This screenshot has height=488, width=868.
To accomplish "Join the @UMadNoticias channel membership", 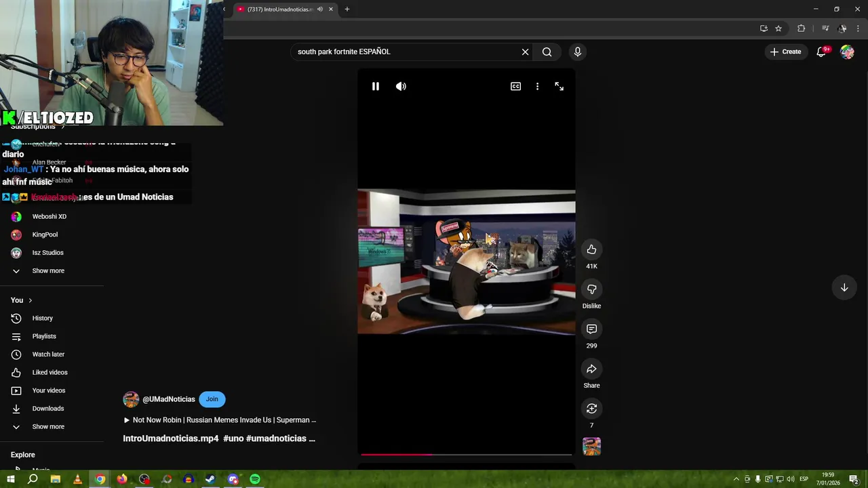I will (212, 399).
